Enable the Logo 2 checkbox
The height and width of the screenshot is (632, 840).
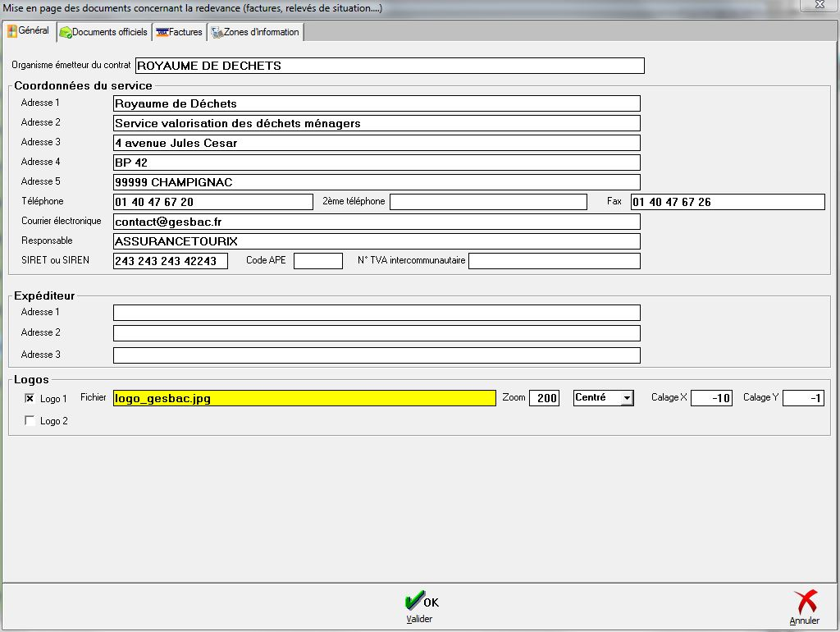click(x=30, y=420)
